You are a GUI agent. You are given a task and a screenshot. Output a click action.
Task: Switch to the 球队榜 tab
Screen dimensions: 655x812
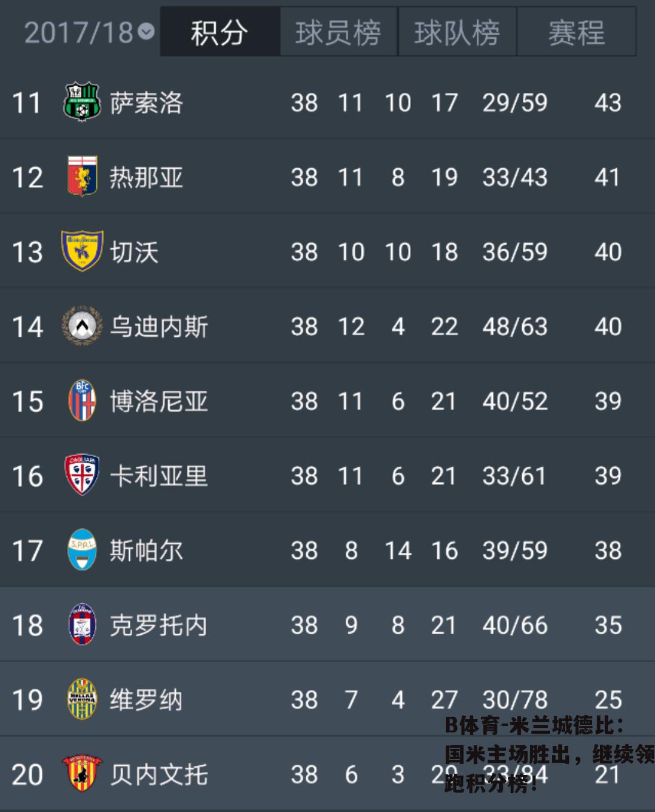(457, 32)
